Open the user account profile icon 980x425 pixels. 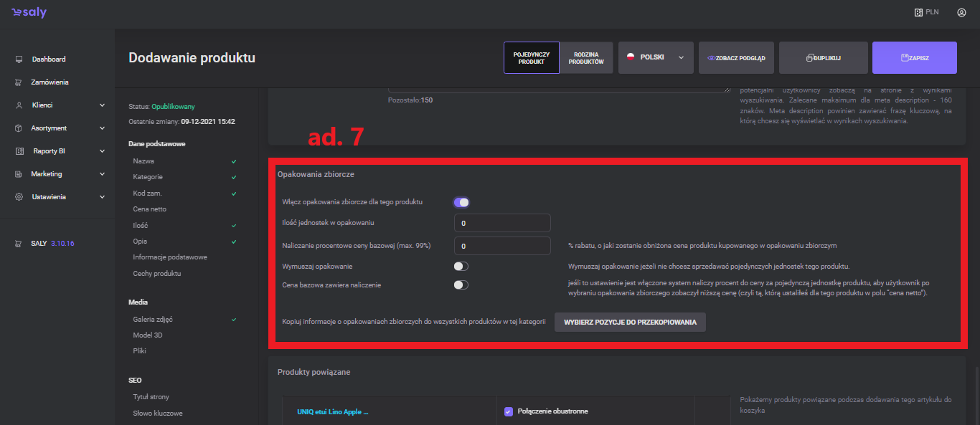coord(961,12)
